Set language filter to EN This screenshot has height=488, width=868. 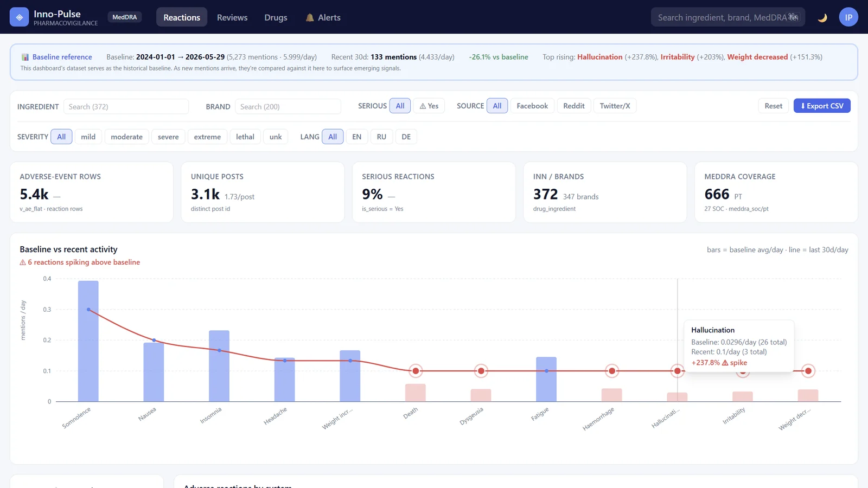(x=356, y=137)
